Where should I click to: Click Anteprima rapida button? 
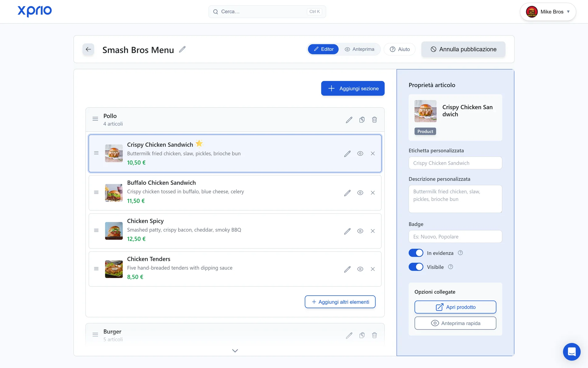coord(455,323)
